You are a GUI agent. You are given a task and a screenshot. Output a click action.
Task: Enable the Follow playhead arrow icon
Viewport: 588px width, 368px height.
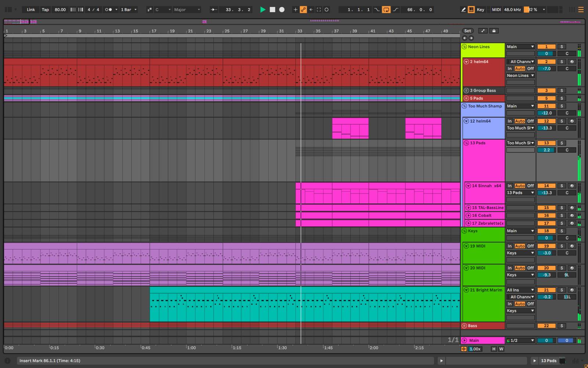pos(214,10)
